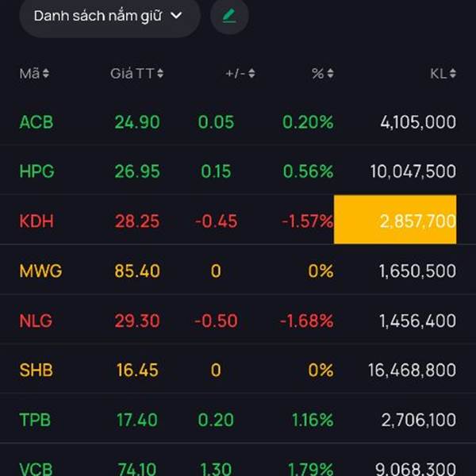
Task: Tap the KDH ticker symbol
Action: pos(36,221)
